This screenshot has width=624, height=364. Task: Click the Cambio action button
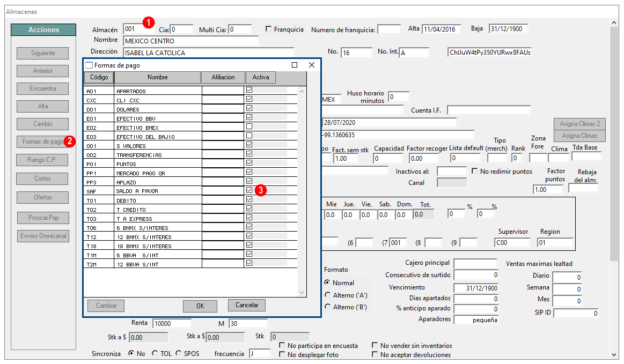click(x=42, y=124)
